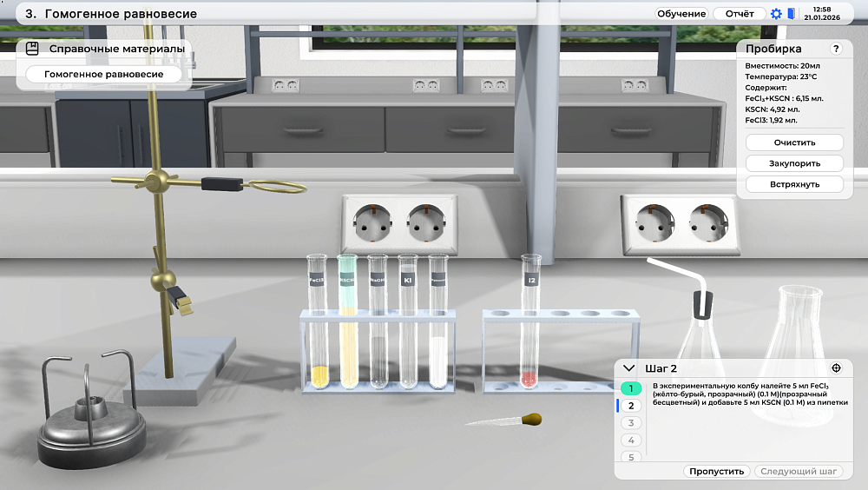Select step 2 in the step list

(630, 406)
